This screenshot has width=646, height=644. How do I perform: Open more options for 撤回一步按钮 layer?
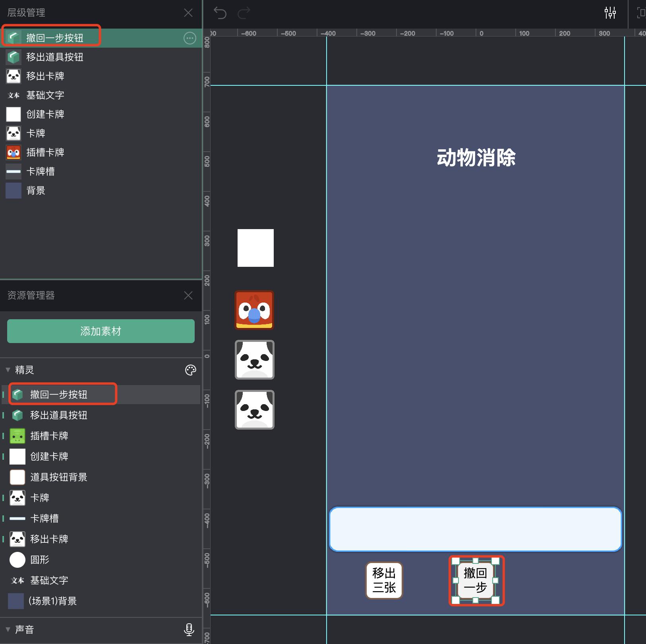coord(190,38)
